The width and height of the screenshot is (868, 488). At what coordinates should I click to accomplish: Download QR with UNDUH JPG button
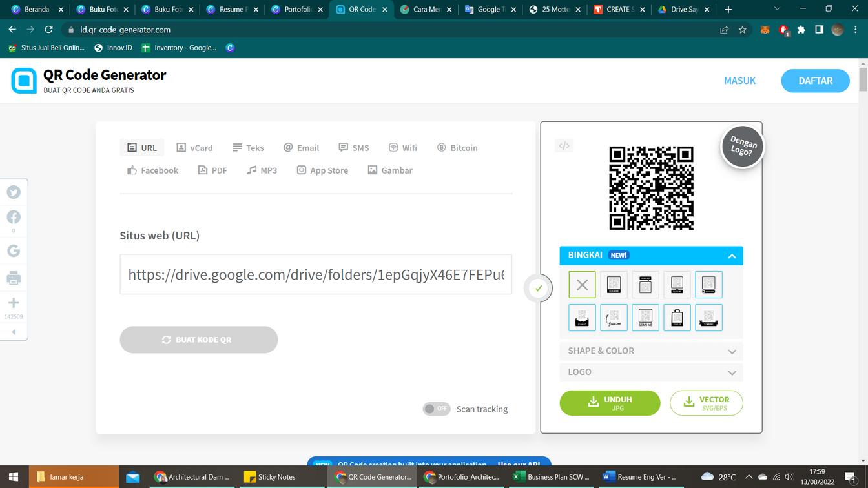(610, 403)
